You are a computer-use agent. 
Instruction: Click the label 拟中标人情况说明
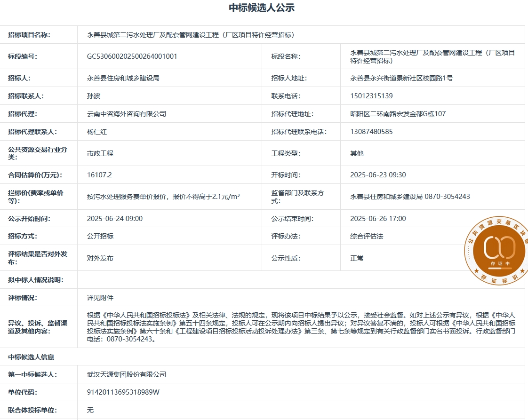click(x=36, y=280)
